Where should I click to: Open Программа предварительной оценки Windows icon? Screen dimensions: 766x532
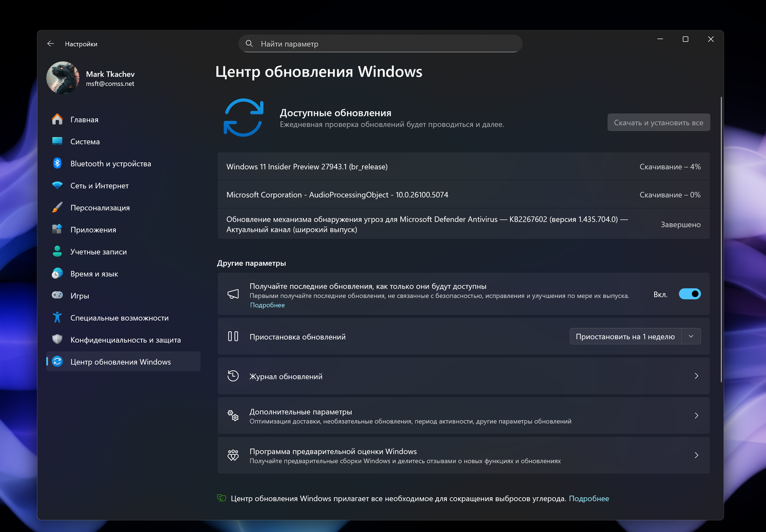[233, 455]
